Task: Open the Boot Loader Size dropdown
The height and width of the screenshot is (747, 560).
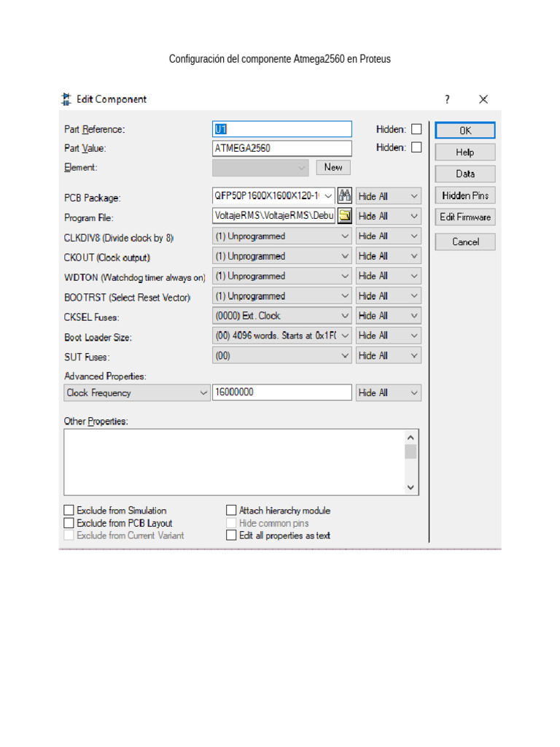Action: (282, 336)
